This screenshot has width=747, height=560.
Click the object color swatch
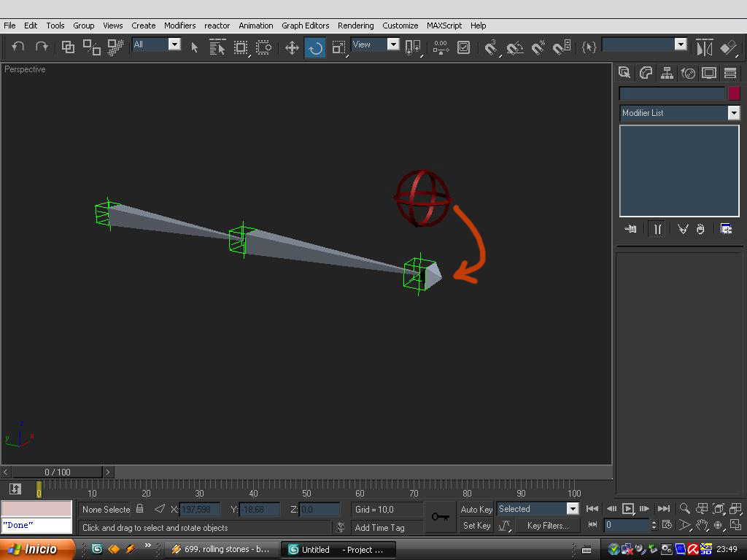(734, 93)
